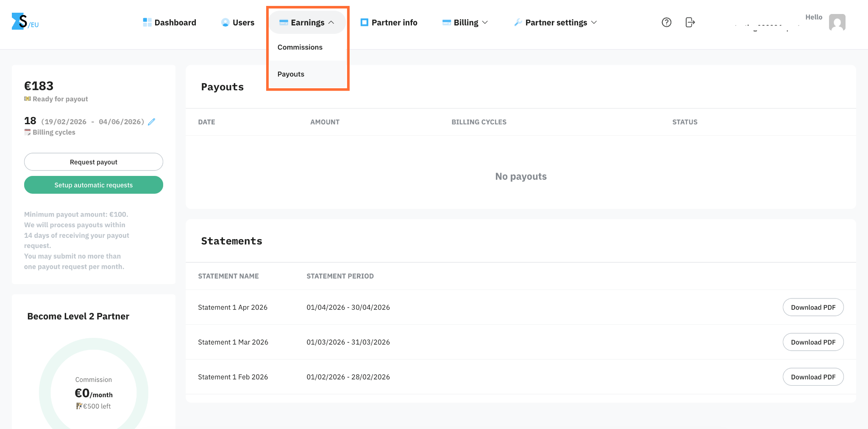Select Payouts from Earnings menu

tap(291, 74)
